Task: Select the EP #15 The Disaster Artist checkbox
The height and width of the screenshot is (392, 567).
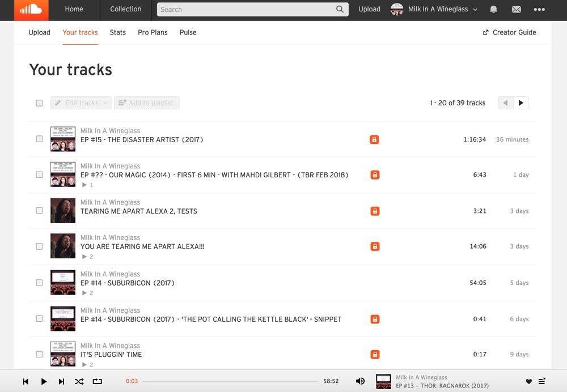Action: point(39,139)
